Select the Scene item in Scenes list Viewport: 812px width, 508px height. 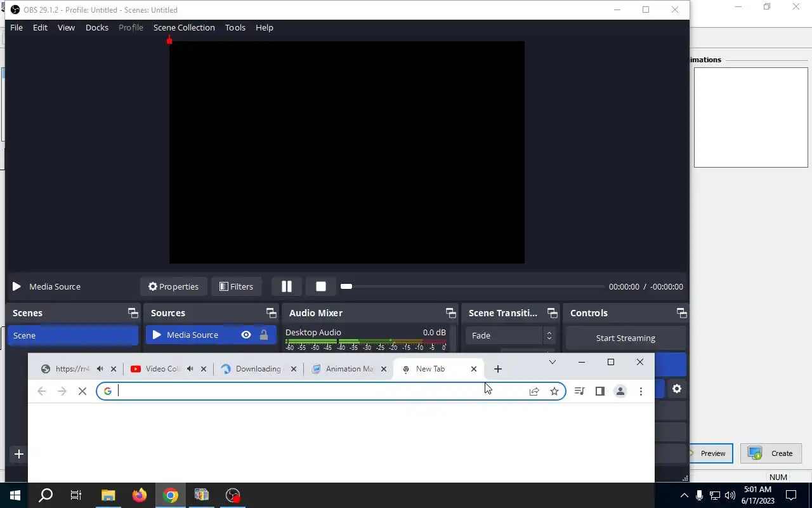73,335
